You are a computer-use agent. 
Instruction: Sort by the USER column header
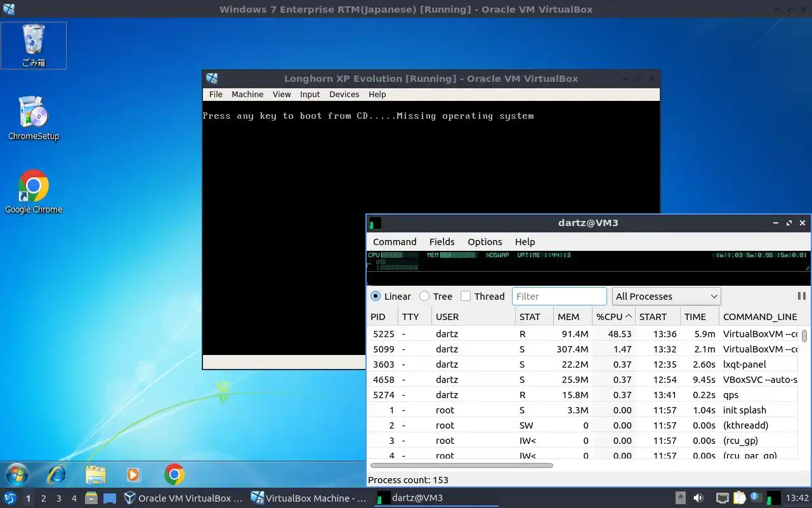pos(473,316)
